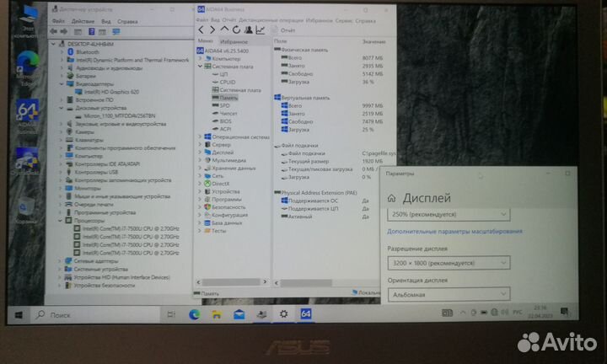Image resolution: width=607 pixels, height=364 pixels.
Task: Click AIDA64 user manage icon
Action: coord(248,29)
